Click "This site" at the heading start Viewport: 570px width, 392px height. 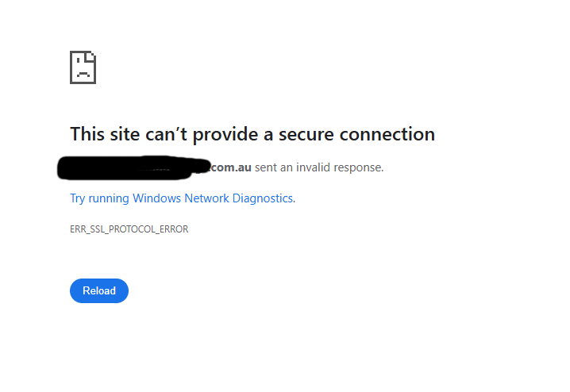(105, 134)
